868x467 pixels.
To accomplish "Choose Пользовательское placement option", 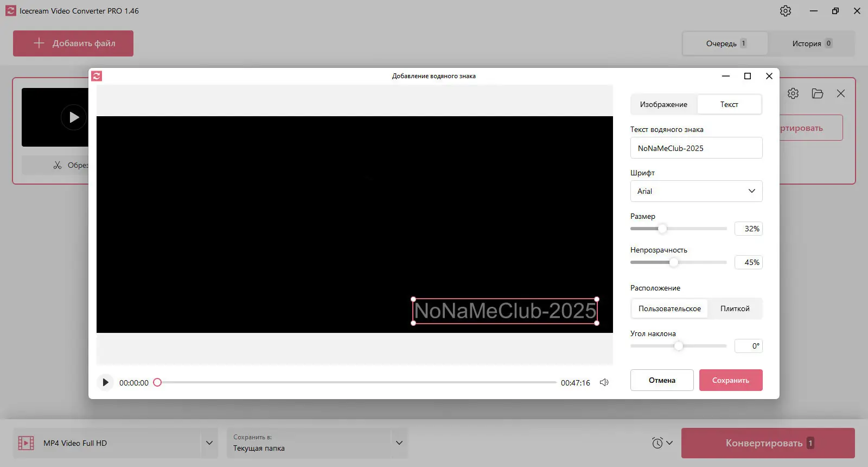I will click(x=669, y=308).
